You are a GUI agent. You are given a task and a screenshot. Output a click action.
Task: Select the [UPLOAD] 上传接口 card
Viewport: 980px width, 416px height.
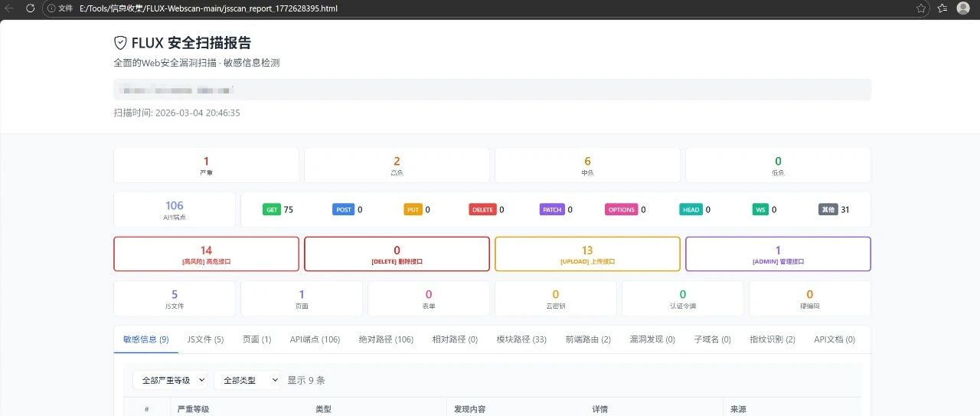587,254
